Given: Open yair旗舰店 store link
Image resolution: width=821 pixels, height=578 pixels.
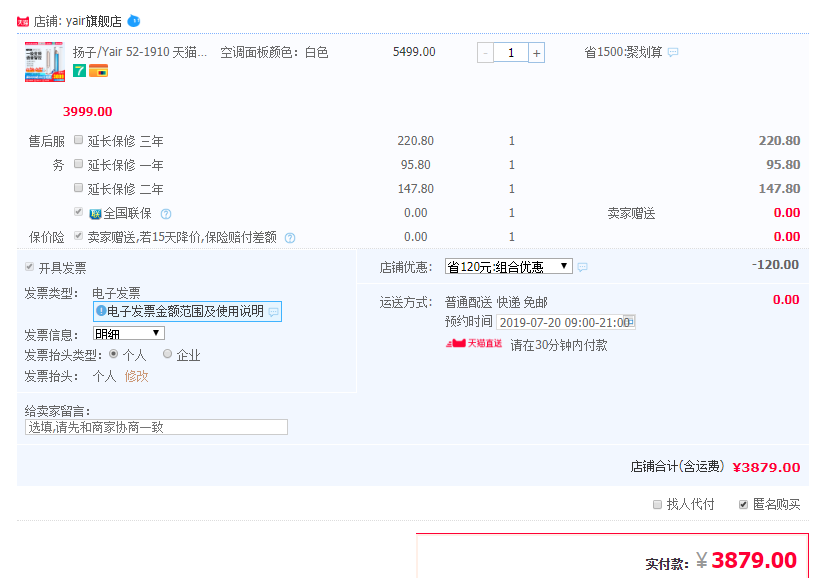Looking at the screenshot, I should (x=93, y=21).
